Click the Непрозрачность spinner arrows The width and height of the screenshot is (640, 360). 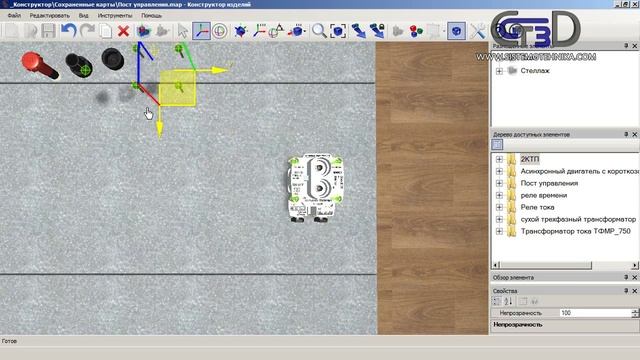tap(635, 313)
